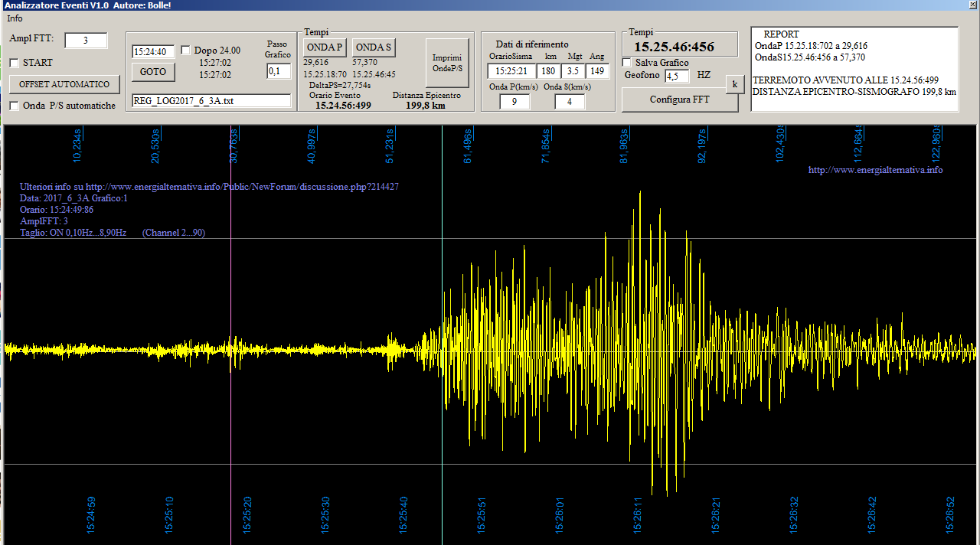This screenshot has width=980, height=545.
Task: Click the TERREMOTO AVVENUTO ALLE report line
Action: pos(846,80)
